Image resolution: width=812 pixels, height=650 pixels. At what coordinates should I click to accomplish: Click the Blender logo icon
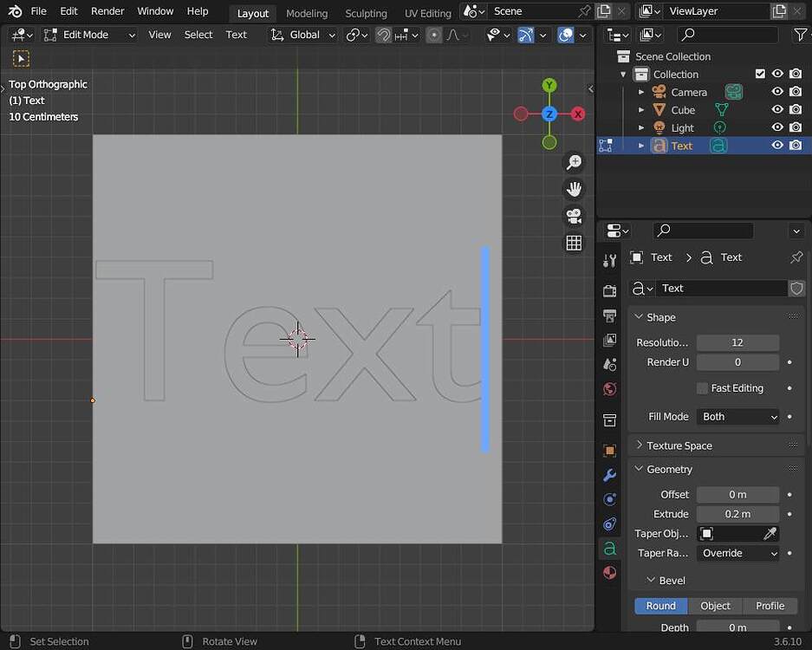pos(15,11)
